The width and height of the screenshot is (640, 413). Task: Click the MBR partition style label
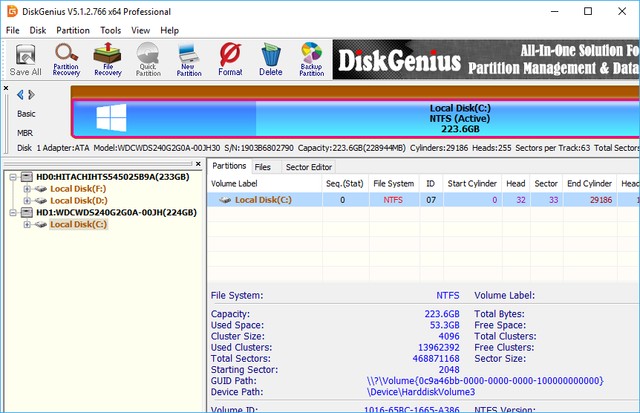25,133
